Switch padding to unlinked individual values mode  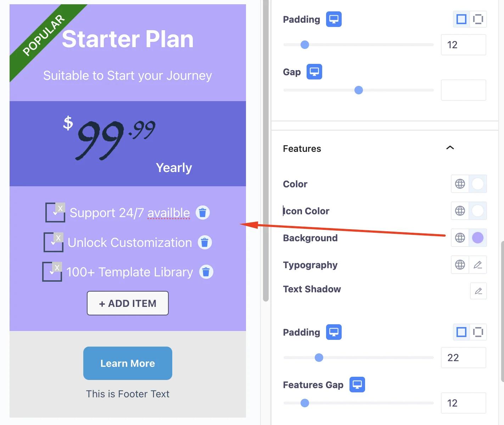478,19
